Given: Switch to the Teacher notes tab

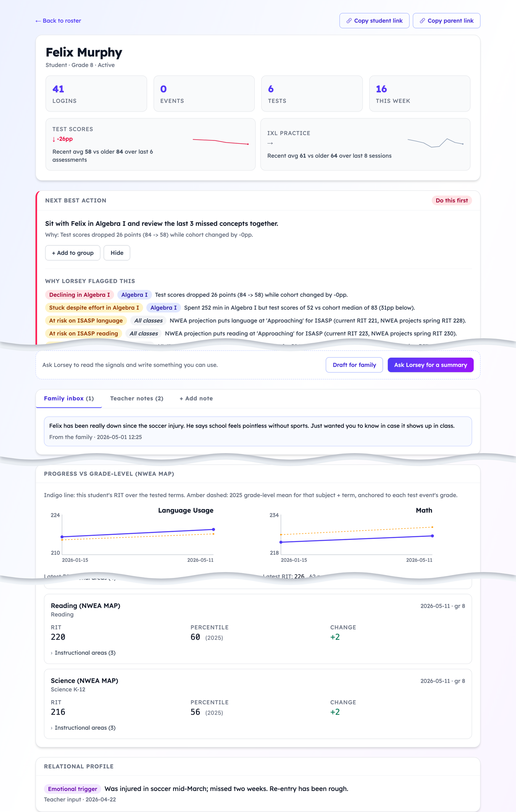Looking at the screenshot, I should coord(137,398).
